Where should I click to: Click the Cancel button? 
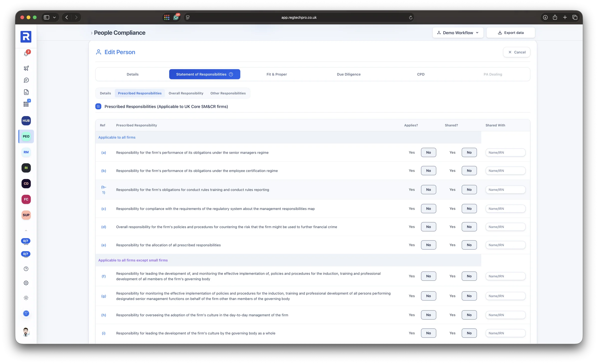click(x=517, y=52)
